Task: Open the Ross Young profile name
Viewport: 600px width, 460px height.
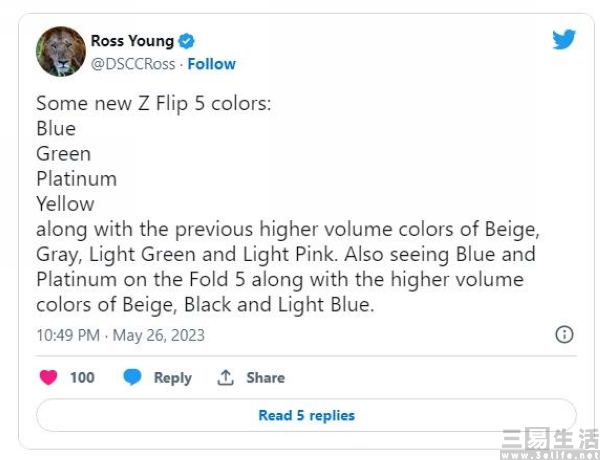Action: tap(132, 41)
